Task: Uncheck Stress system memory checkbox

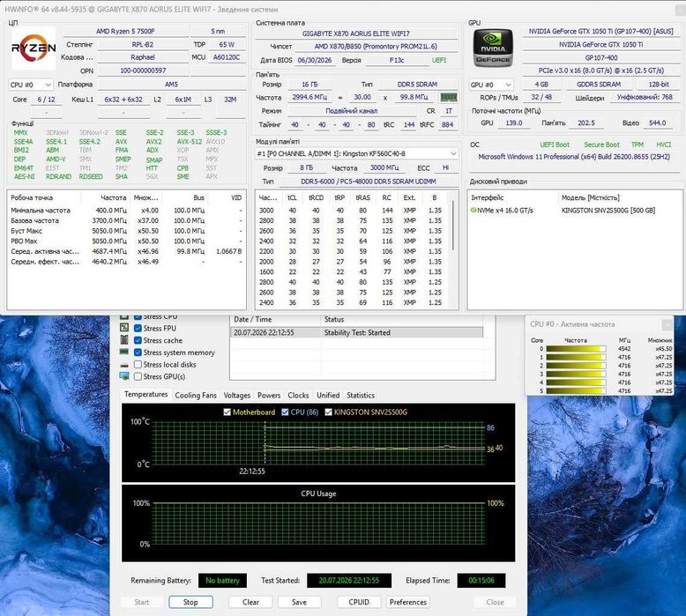Action: [x=138, y=353]
